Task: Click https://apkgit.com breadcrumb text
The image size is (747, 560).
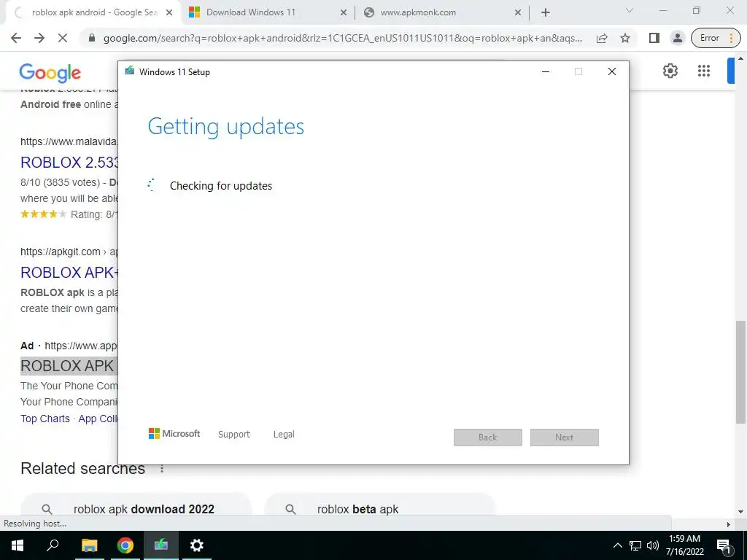Action: [x=60, y=252]
